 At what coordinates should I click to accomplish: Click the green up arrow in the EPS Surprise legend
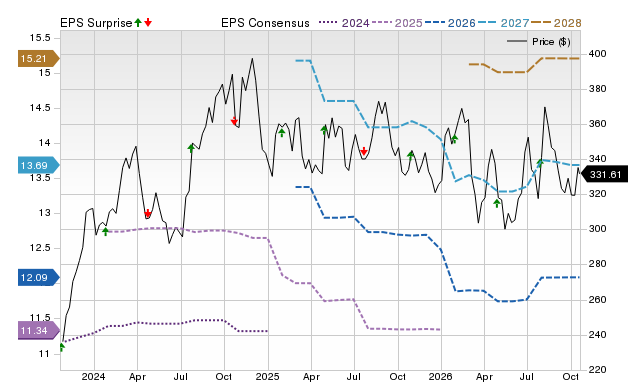point(138,22)
